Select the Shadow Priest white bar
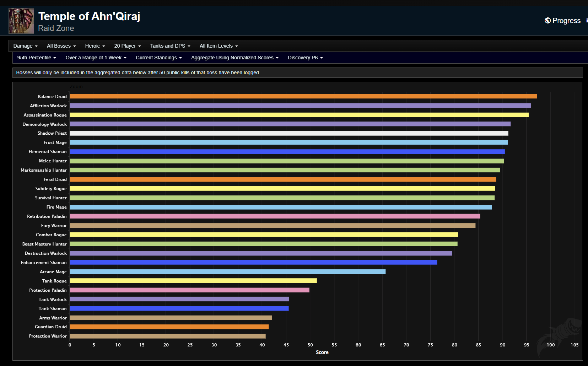This screenshot has width=588, height=366. (289, 133)
